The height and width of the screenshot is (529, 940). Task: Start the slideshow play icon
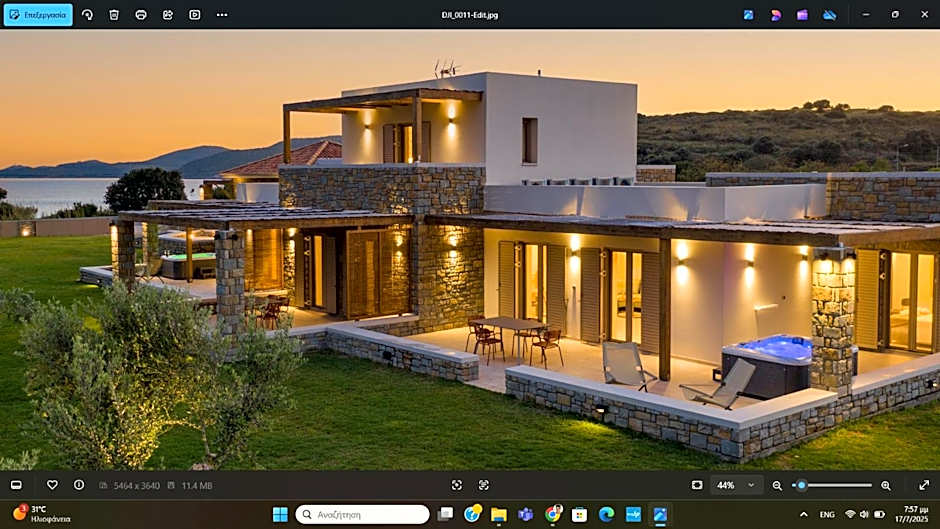point(195,15)
